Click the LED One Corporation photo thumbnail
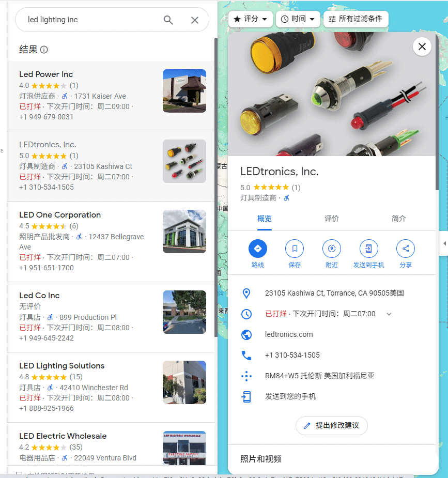The image size is (448, 478). click(x=184, y=231)
